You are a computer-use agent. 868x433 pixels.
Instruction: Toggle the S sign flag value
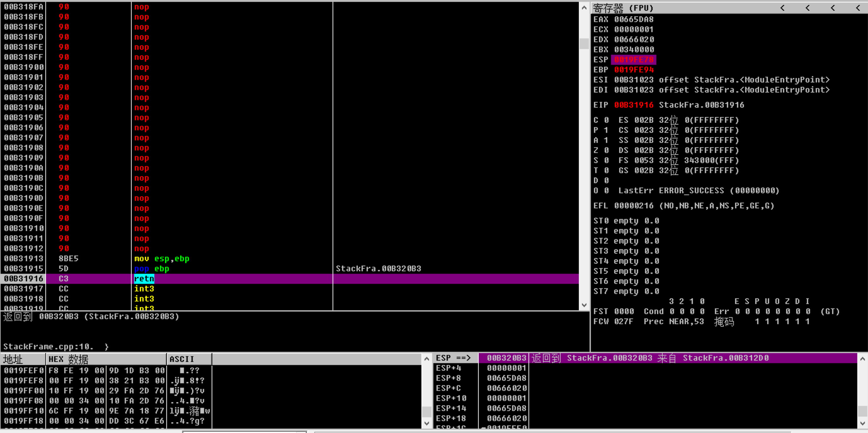pyautogui.click(x=607, y=160)
